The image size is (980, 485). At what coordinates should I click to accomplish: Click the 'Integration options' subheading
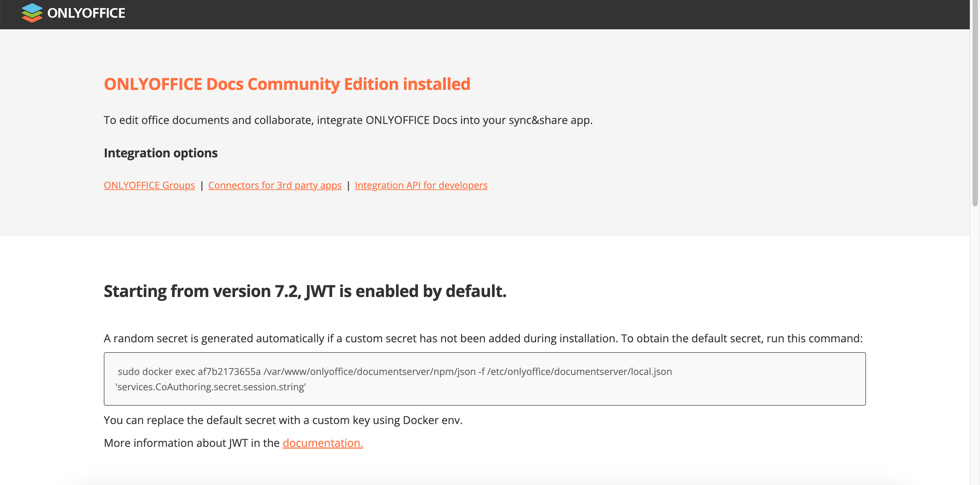pos(161,153)
